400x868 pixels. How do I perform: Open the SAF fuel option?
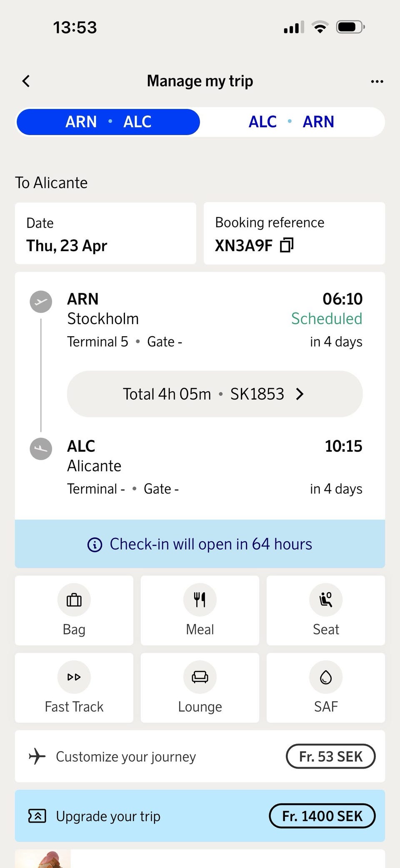(x=326, y=687)
